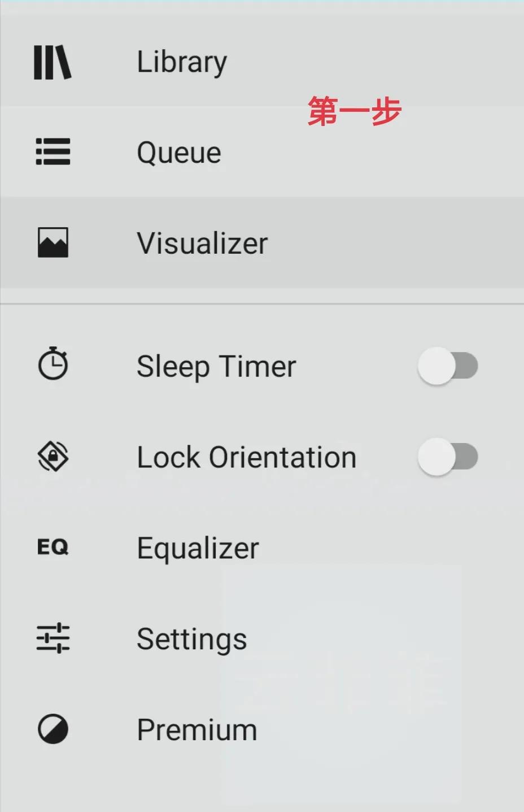Screen dimensions: 524x812
Task: Enable the Sleep Timer switch
Action: pos(448,366)
